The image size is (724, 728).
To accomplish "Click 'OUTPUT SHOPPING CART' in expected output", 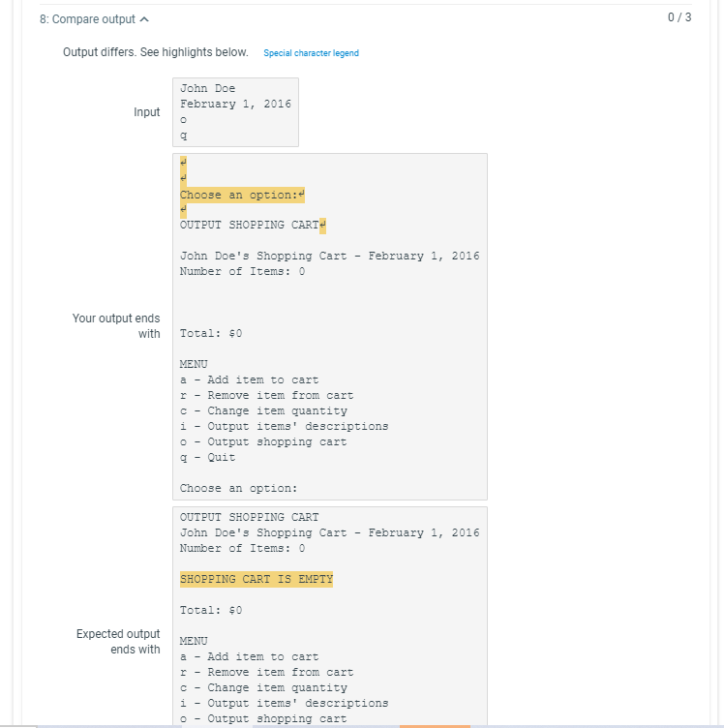I will 249,517.
